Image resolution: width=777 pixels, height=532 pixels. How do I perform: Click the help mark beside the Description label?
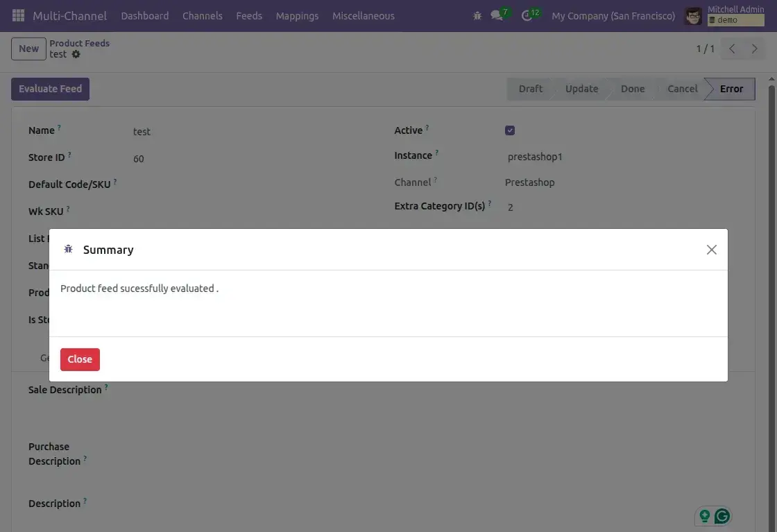tap(85, 501)
